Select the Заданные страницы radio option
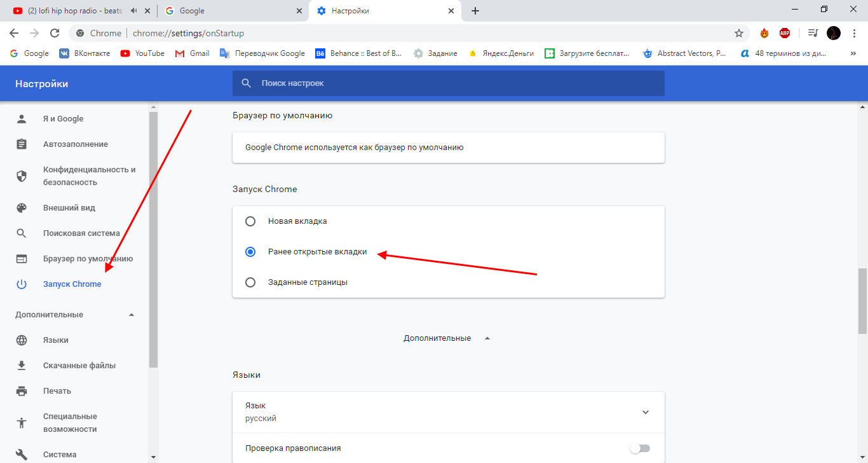Image resolution: width=868 pixels, height=463 pixels. [x=250, y=282]
